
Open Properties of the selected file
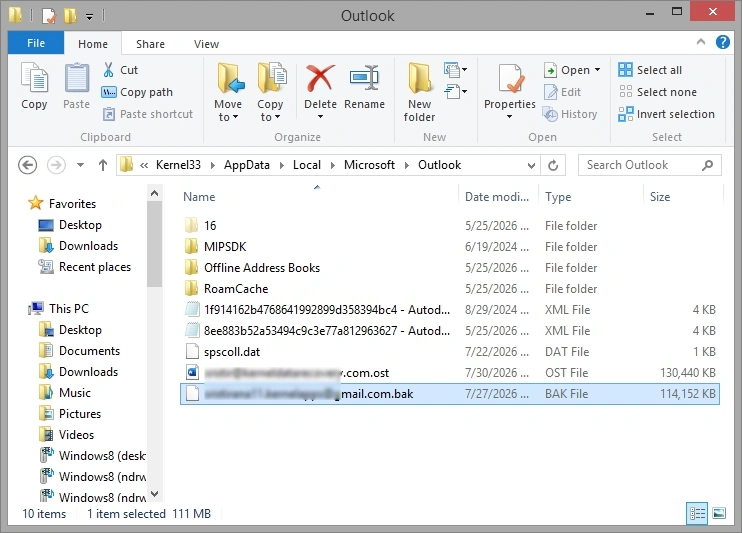point(510,85)
